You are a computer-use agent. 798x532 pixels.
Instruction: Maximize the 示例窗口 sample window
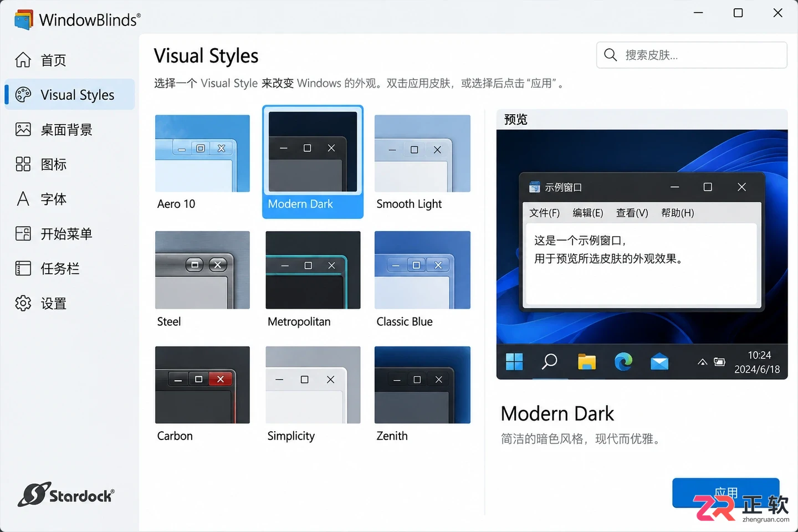(708, 187)
